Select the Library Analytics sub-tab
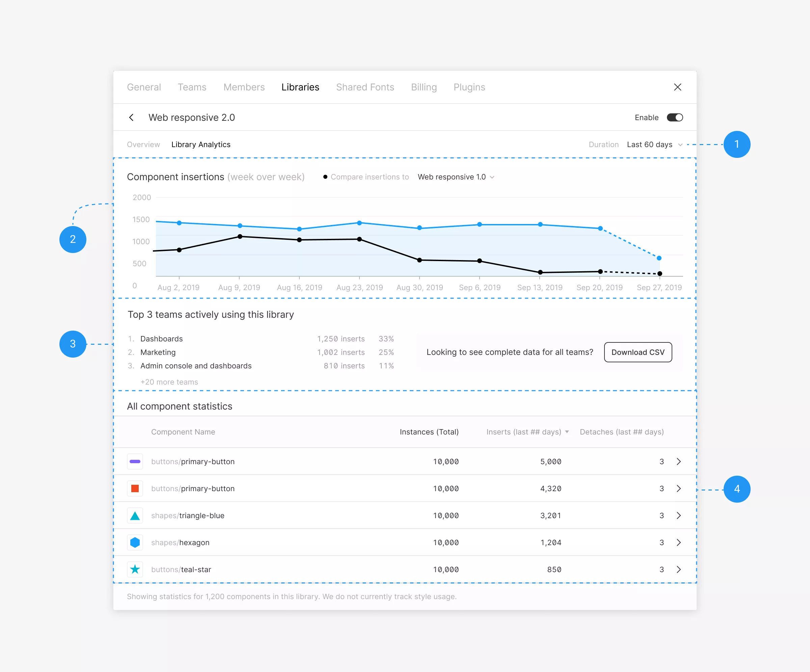Screen dimensions: 810x672 (x=200, y=145)
